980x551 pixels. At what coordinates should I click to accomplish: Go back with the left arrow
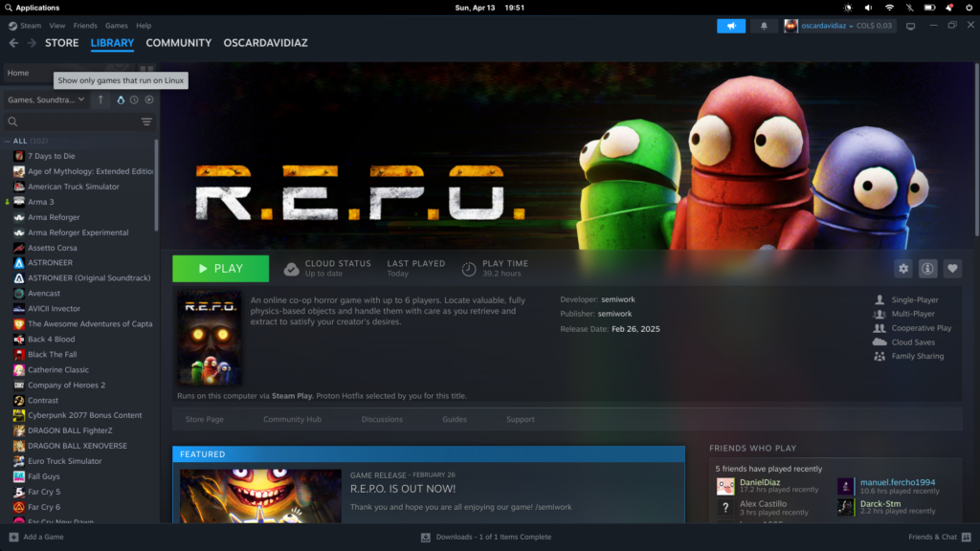pyautogui.click(x=13, y=43)
